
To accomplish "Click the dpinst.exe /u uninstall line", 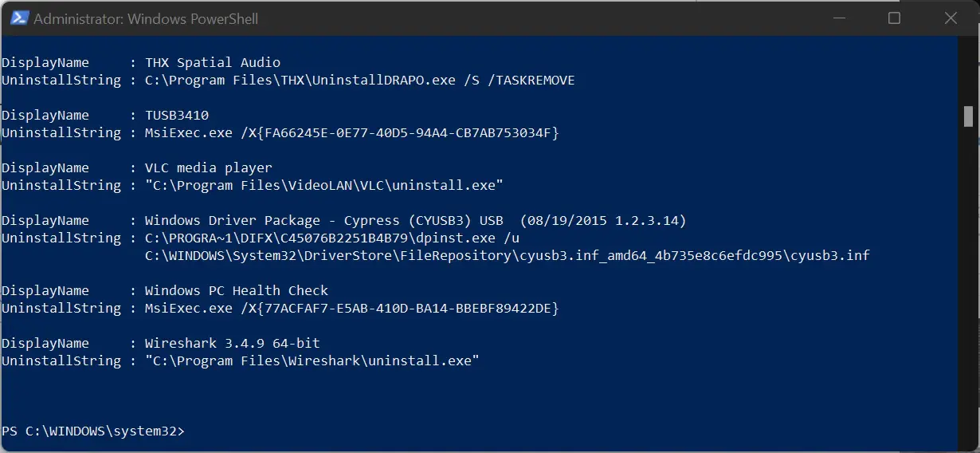I will point(332,238).
